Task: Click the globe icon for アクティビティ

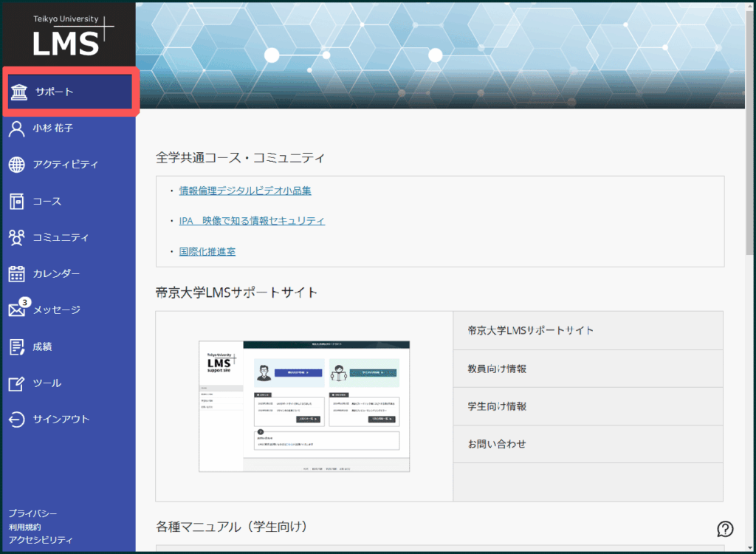Action: 17,165
